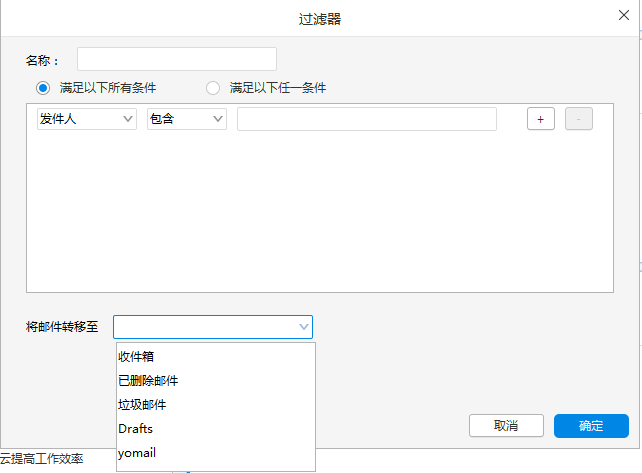Choose 收件箱 from the folder list

point(216,356)
